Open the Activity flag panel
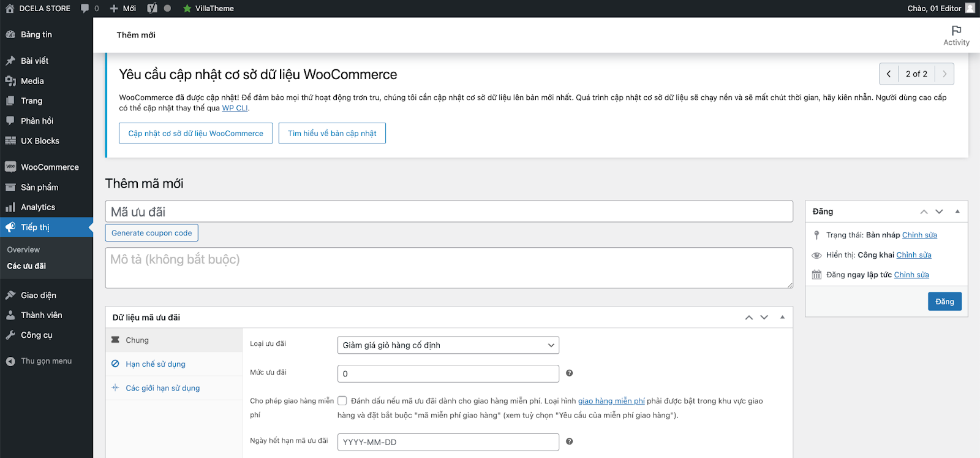The width and height of the screenshot is (980, 458). [956, 36]
